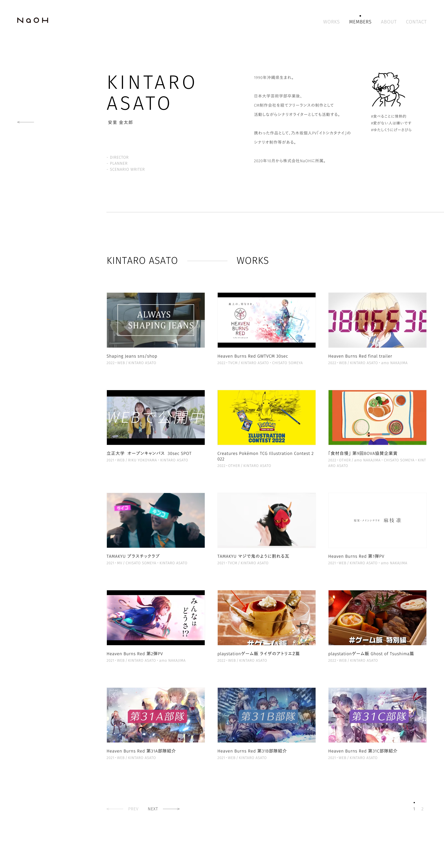Select the MEMBERS navigation item
The width and height of the screenshot is (444, 868).
(x=360, y=22)
